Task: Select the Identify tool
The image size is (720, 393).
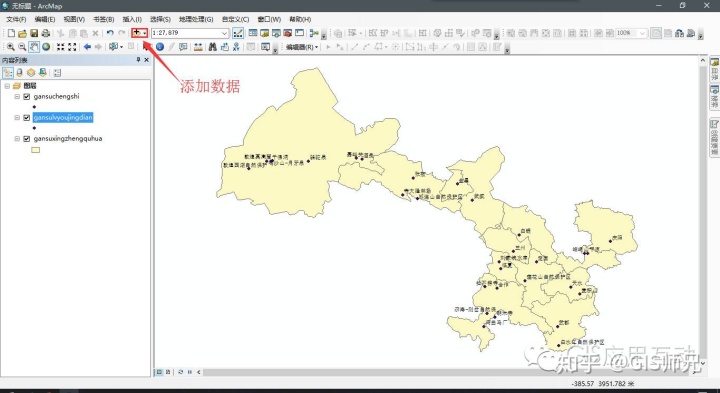Action: tap(160, 47)
